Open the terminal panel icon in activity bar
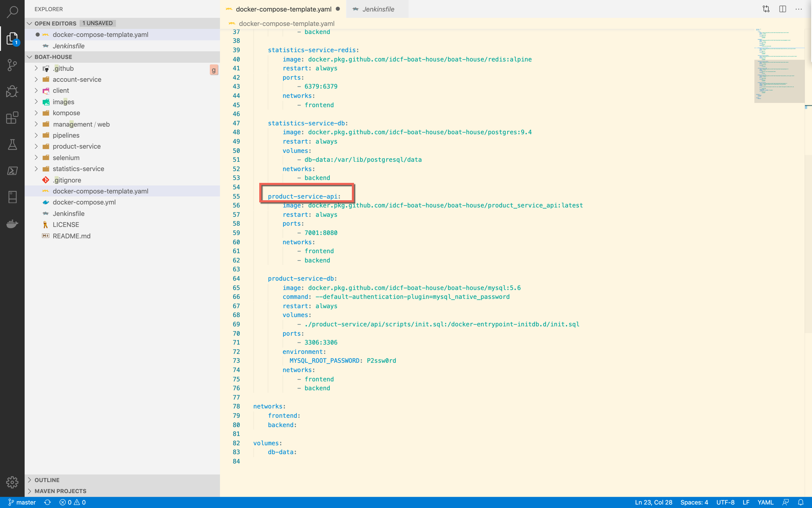 [x=12, y=171]
